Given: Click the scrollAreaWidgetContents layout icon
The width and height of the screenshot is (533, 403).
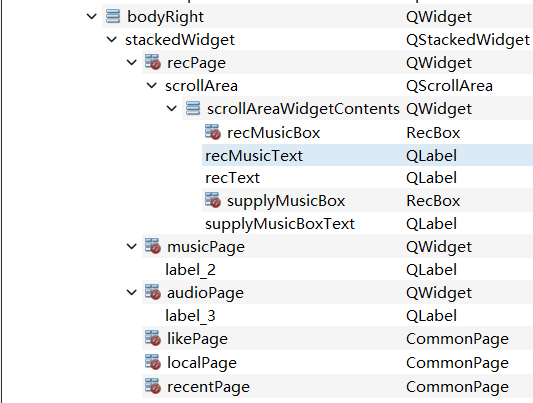Looking at the screenshot, I should click(193, 108).
